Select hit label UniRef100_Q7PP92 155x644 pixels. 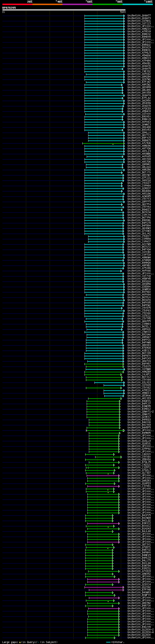coord(139,449)
